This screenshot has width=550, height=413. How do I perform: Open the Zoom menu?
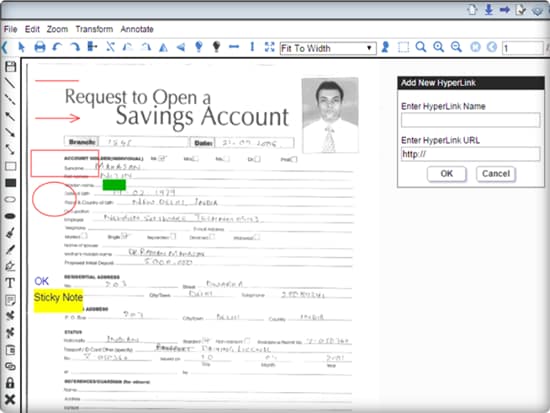click(57, 29)
